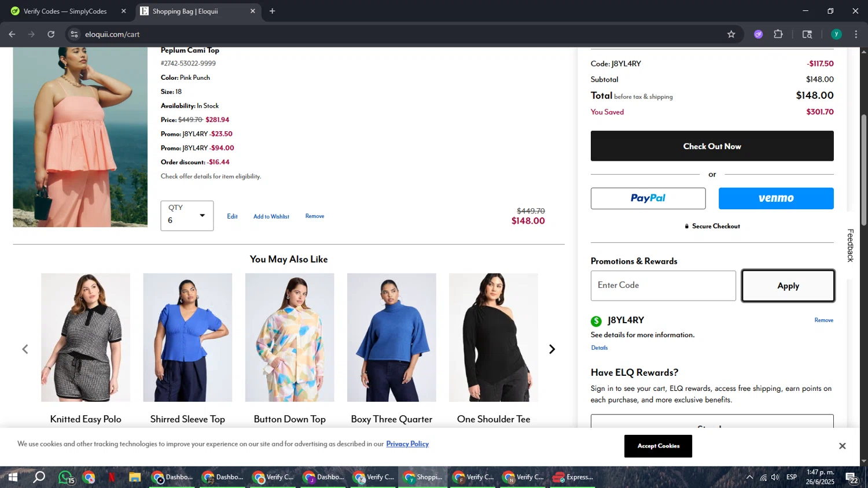Show previous recommended items arrow

pyautogui.click(x=25, y=349)
